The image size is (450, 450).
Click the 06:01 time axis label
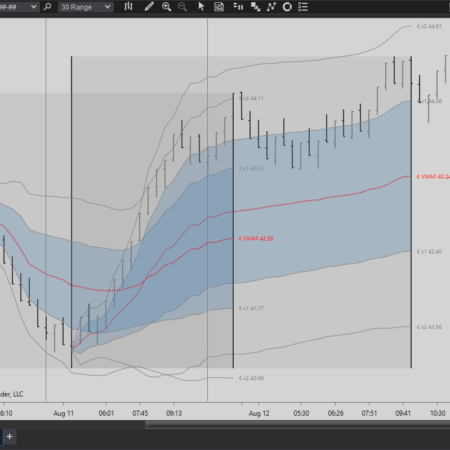(106, 413)
